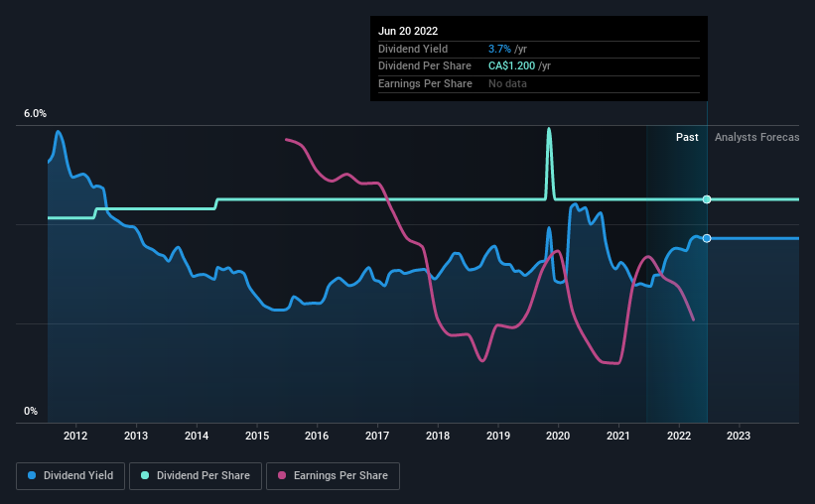Toggle the Dividend Per Share legend button

click(196, 476)
